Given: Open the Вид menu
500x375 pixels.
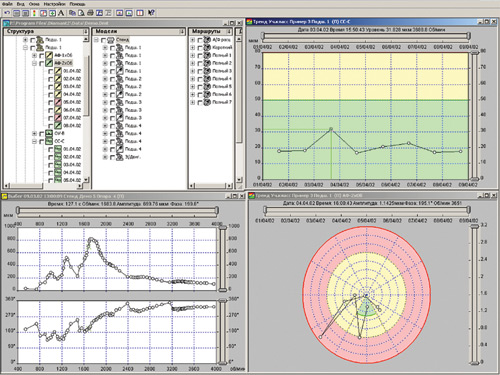Looking at the screenshot, I should (x=21, y=4).
